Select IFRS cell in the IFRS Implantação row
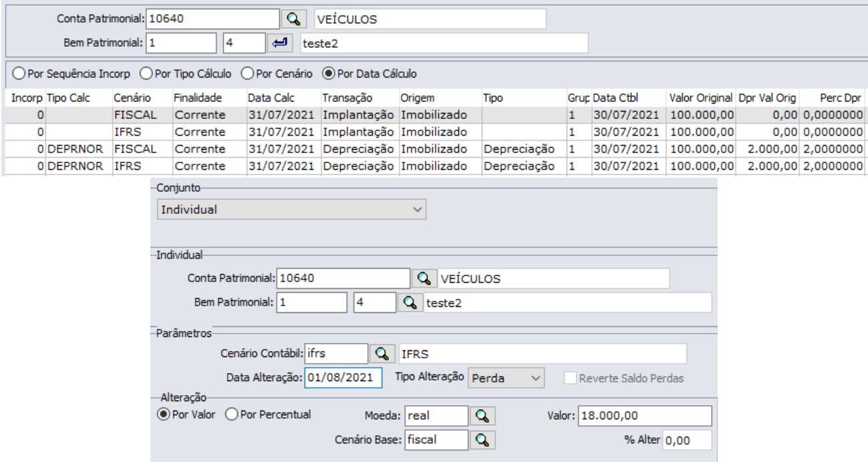Viewport: 868px width, 462px height. pyautogui.click(x=141, y=133)
